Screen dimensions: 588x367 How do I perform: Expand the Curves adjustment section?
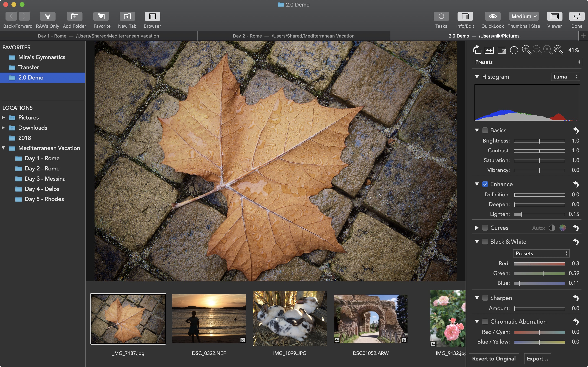click(477, 228)
